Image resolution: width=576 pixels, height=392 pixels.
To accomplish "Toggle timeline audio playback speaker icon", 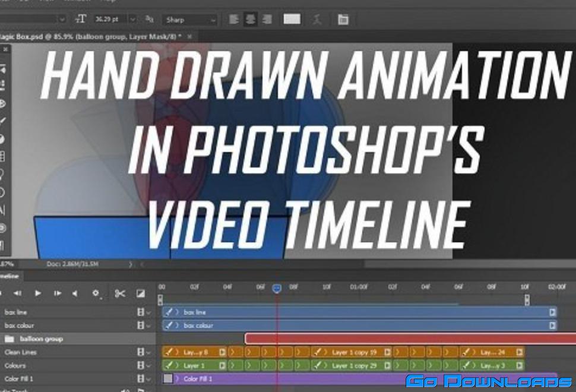I will click(75, 293).
